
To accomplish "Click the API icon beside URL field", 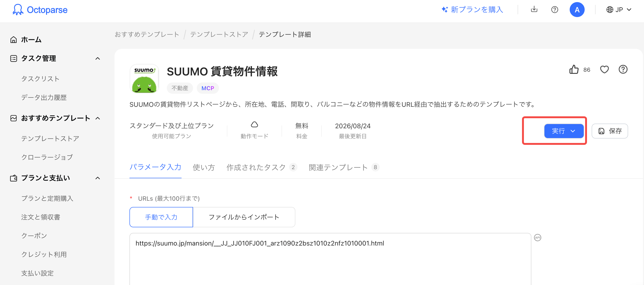I will (x=537, y=238).
